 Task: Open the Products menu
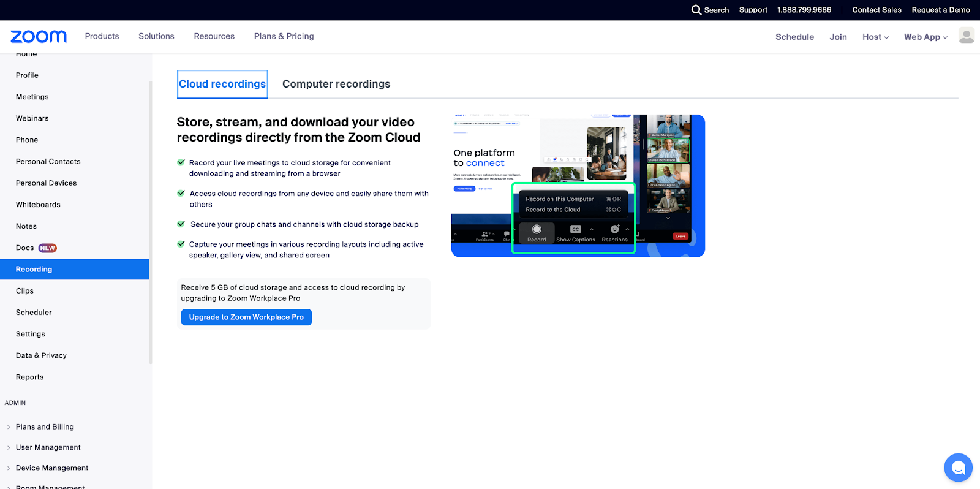pyautogui.click(x=102, y=36)
